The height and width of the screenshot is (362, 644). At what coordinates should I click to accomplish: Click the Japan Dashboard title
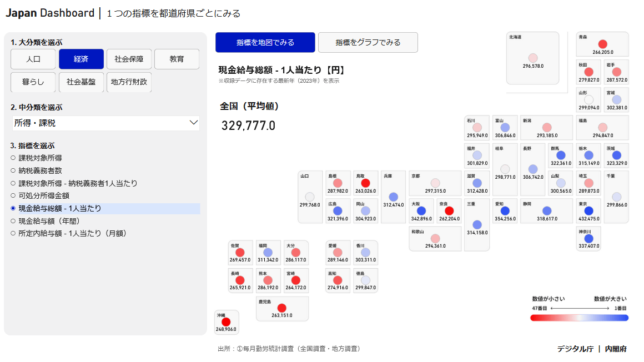(x=50, y=13)
